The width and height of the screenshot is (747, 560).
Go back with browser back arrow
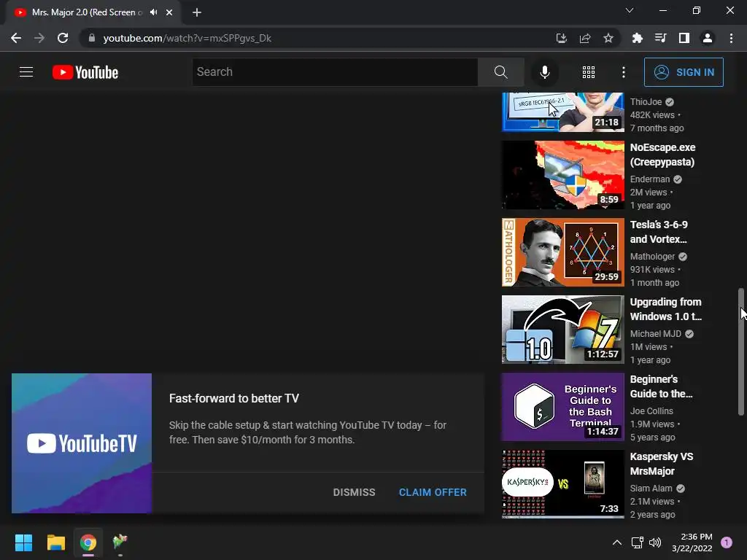(16, 38)
